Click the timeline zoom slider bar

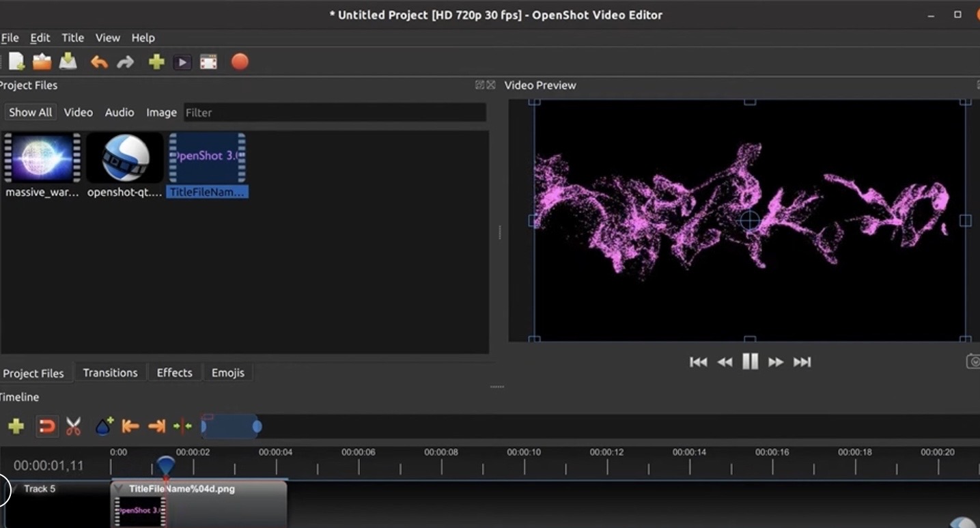click(x=231, y=427)
